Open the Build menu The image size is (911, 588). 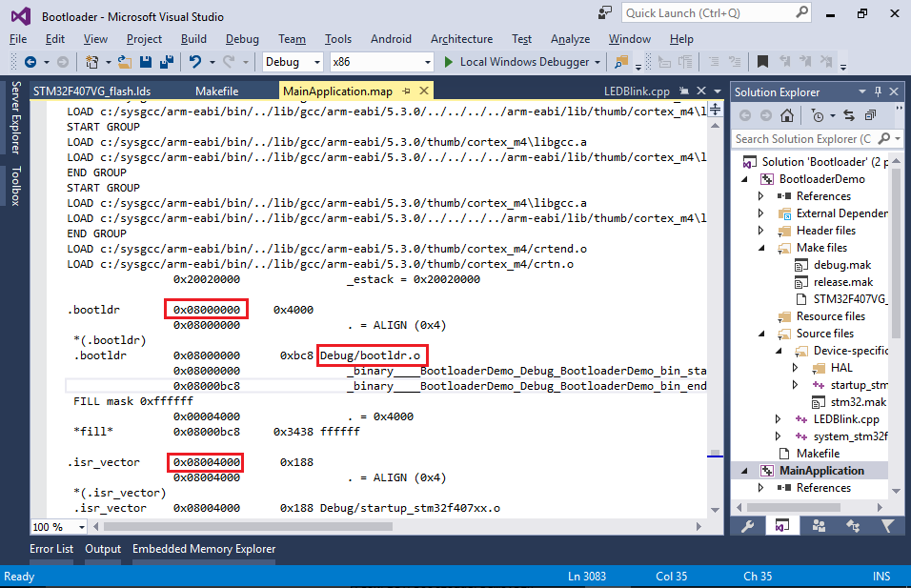pos(193,39)
